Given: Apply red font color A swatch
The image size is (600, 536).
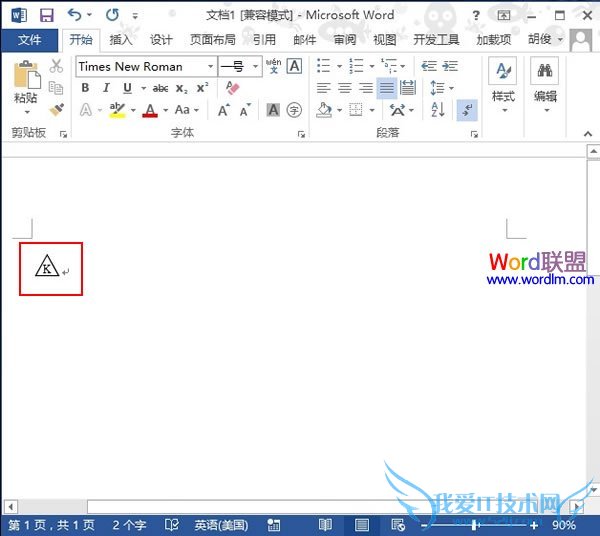Looking at the screenshot, I should [x=150, y=111].
